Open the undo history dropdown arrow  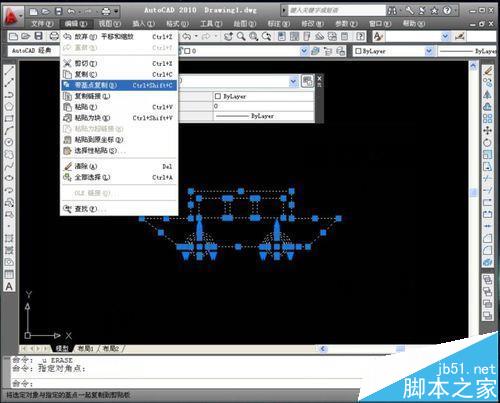point(197,36)
